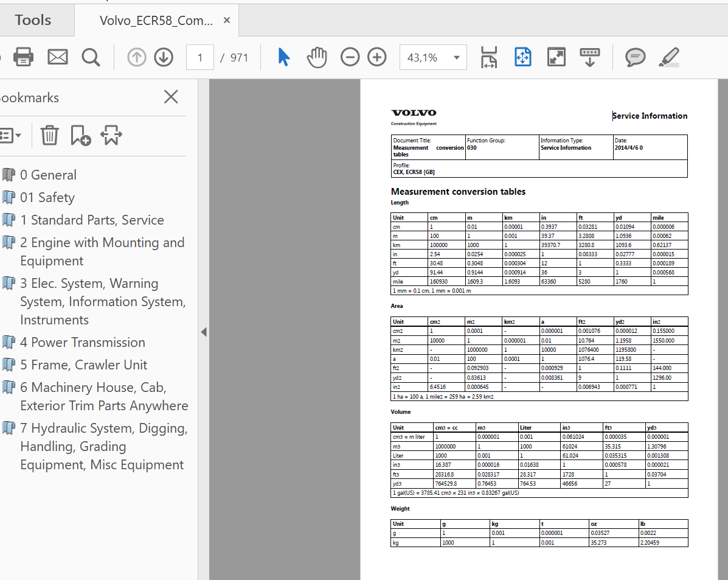Viewport: 728px width, 580px height.
Task: Click the email envelope icon
Action: coord(58,57)
